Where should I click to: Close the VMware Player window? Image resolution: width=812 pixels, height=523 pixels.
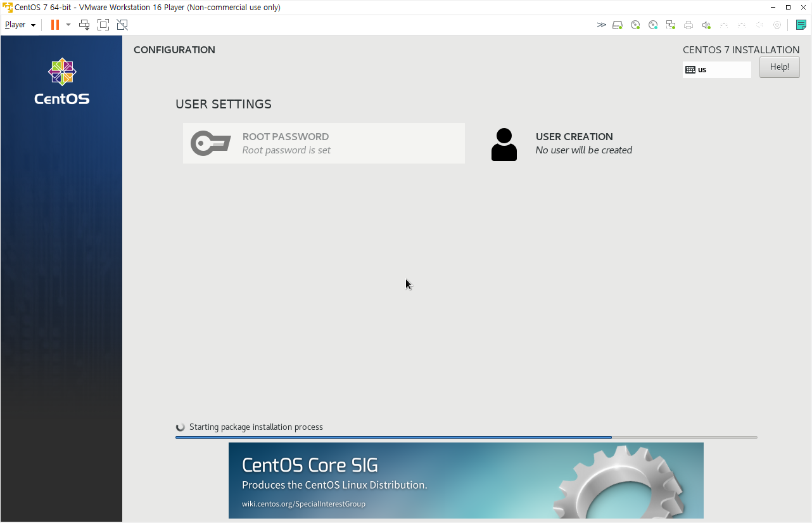803,8
